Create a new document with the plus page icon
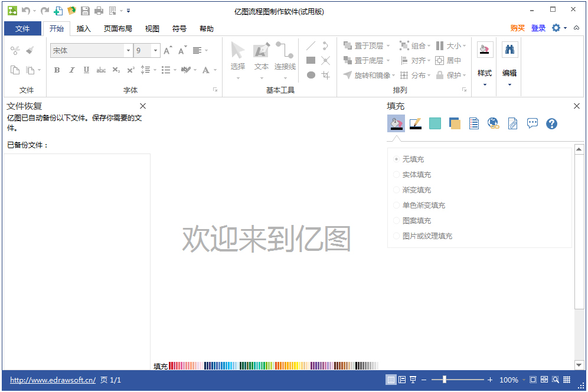The image size is (588, 392). click(x=58, y=11)
